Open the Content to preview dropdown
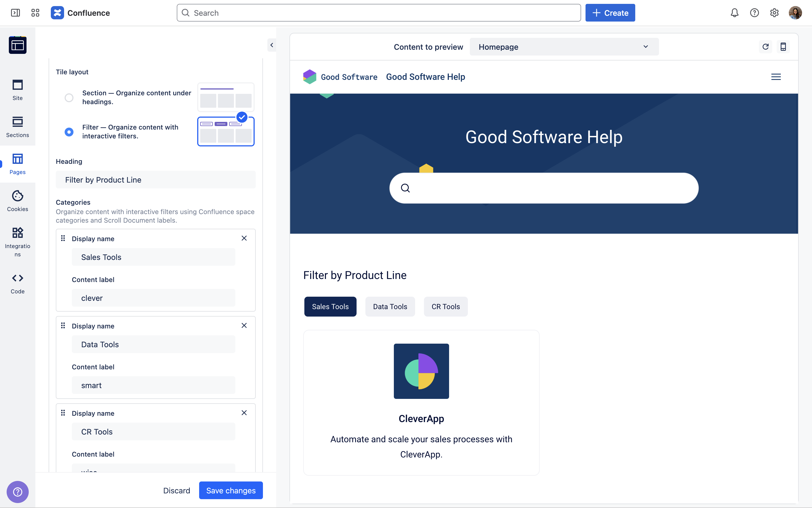The width and height of the screenshot is (812, 508). point(564,47)
